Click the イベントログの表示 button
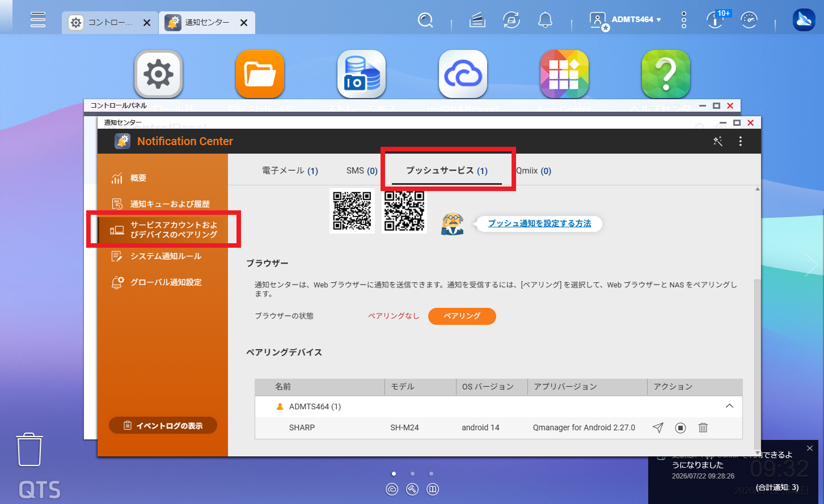This screenshot has width=824, height=504. (163, 425)
